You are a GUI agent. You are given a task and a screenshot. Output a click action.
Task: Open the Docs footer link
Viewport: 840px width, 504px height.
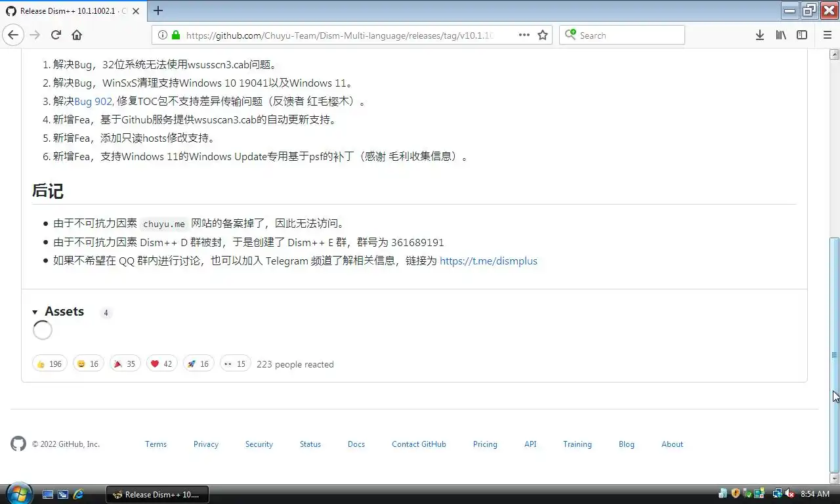356,444
